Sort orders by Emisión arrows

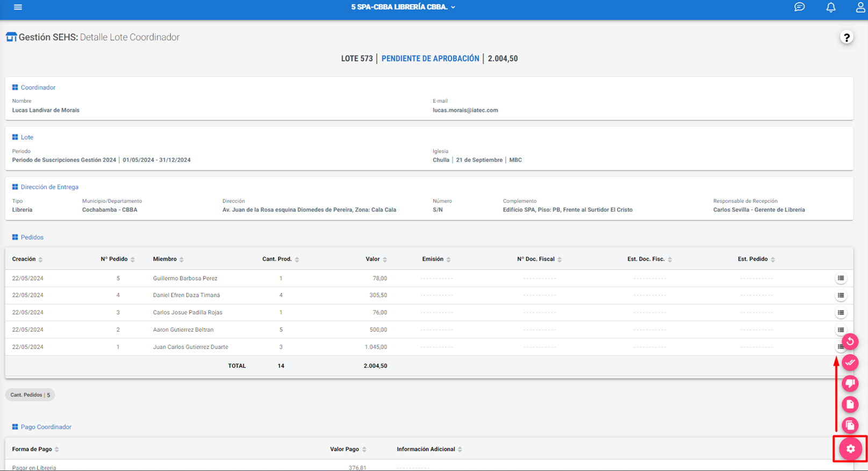[x=449, y=260]
